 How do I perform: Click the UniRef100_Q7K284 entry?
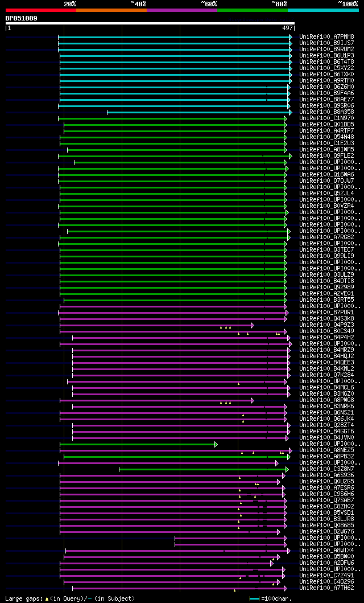point(327,375)
